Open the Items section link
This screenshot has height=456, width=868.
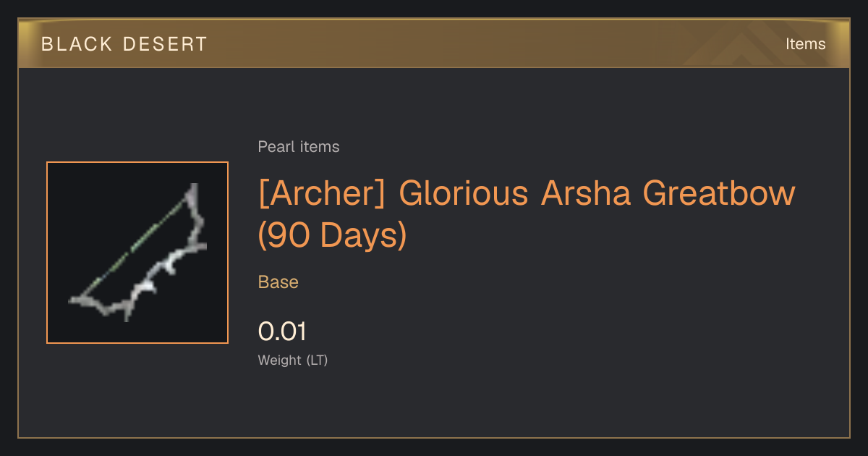(x=805, y=44)
